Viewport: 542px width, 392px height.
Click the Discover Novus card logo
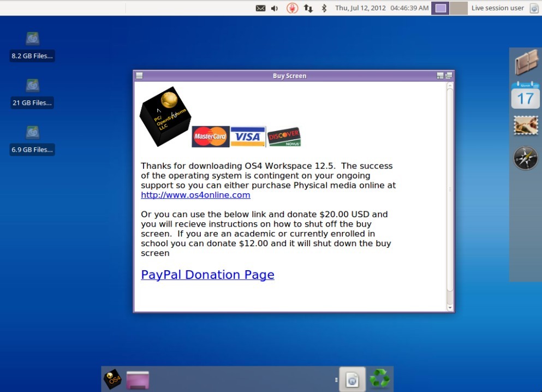tap(284, 137)
